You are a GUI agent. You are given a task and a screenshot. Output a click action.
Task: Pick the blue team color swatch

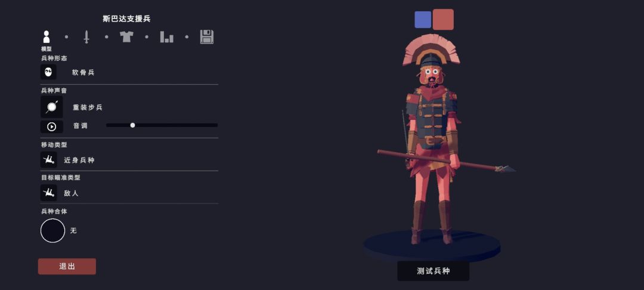pyautogui.click(x=423, y=20)
